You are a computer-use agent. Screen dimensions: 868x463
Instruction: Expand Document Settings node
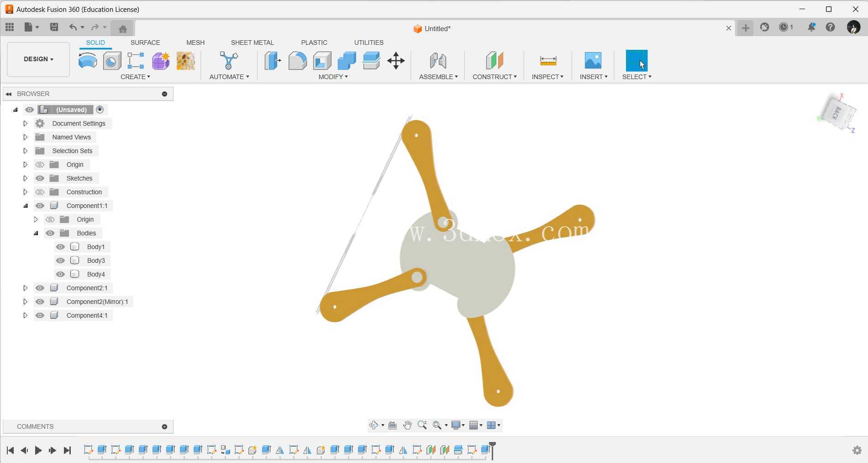(x=25, y=123)
